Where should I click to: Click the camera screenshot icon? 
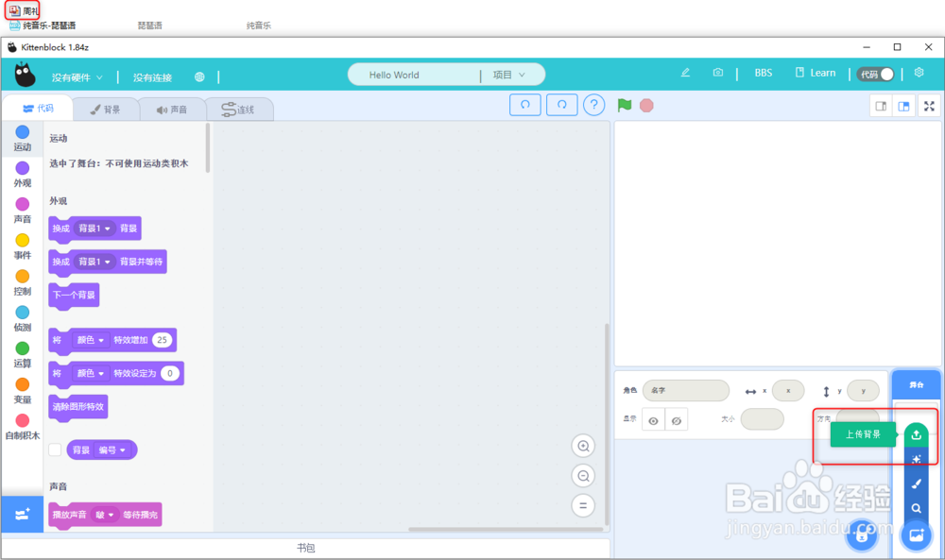coord(718,73)
